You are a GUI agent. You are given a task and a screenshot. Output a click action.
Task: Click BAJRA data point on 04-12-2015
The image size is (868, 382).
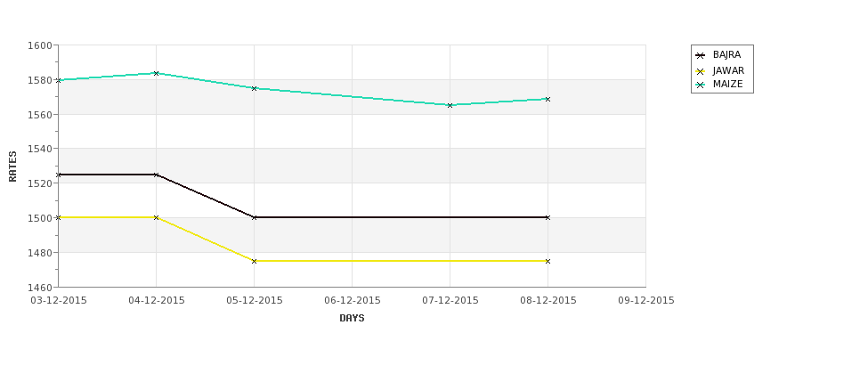[156, 175]
